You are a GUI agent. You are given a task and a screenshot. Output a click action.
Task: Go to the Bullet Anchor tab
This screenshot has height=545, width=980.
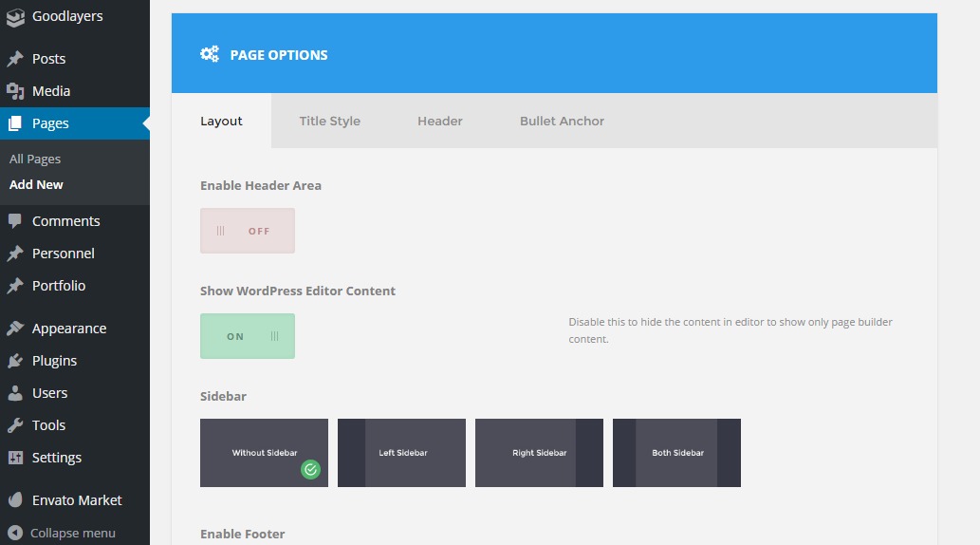point(562,121)
